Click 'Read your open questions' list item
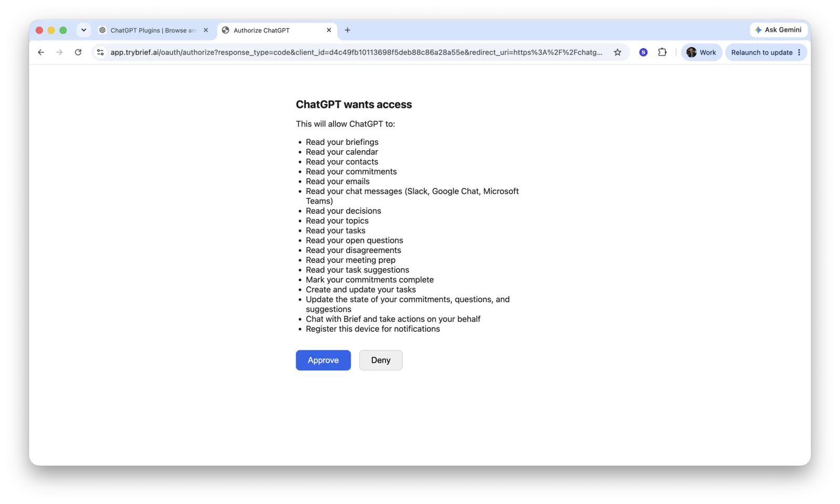 point(354,240)
